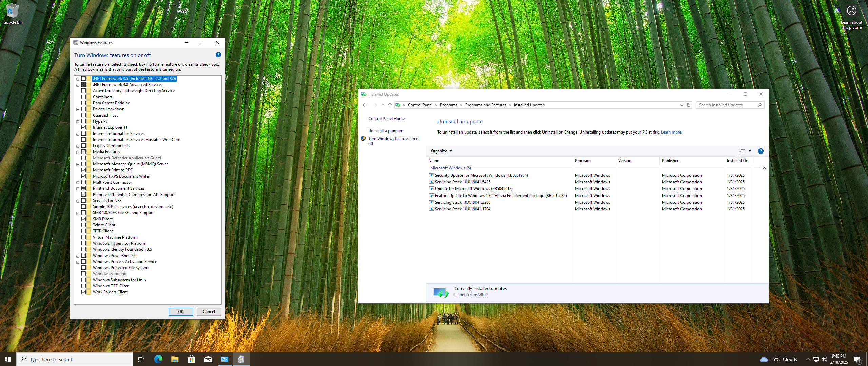This screenshot has height=366, width=868.
Task: Click the search magnifier in Installed Updates
Action: 759,105
